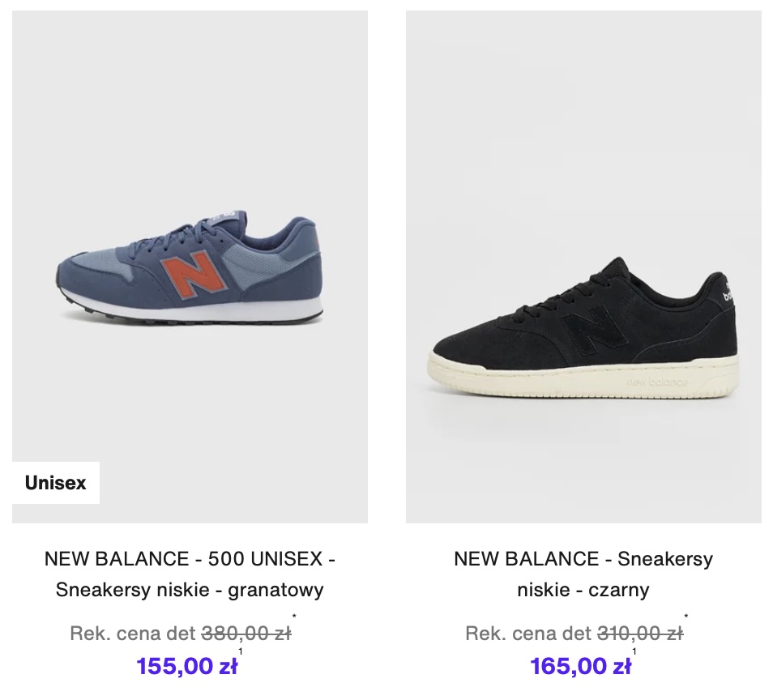This screenshot has height=700, width=773.
Task: Open the black New Balance sneaker photo
Action: (x=583, y=267)
